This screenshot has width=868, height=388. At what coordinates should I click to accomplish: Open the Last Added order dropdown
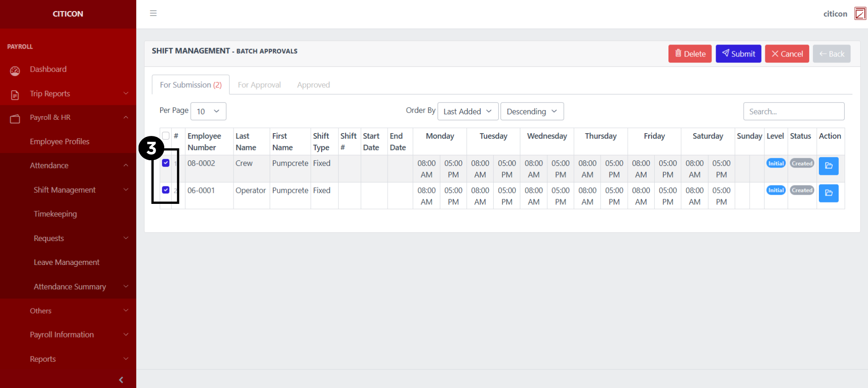click(x=467, y=111)
